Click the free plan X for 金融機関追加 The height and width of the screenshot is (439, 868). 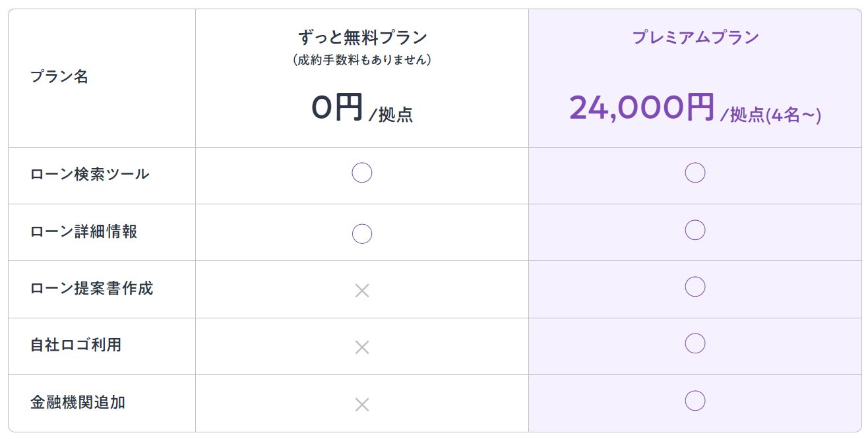pos(362,405)
